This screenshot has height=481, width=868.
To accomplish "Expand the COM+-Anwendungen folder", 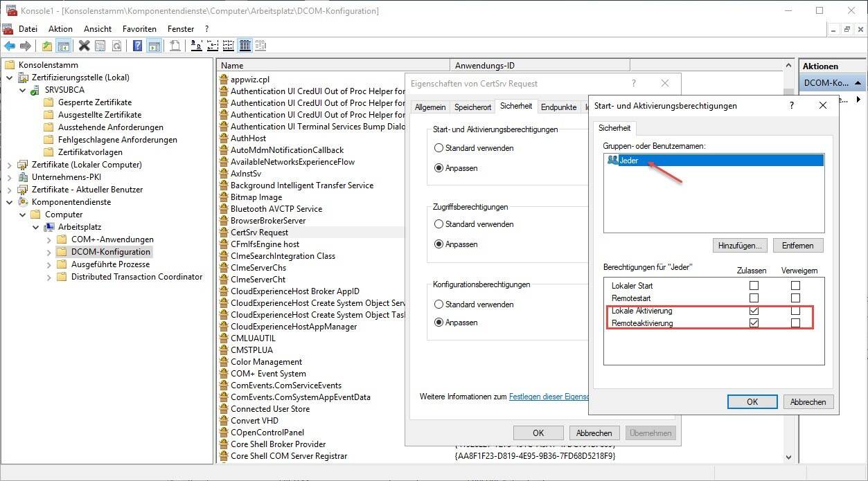I will [x=49, y=239].
